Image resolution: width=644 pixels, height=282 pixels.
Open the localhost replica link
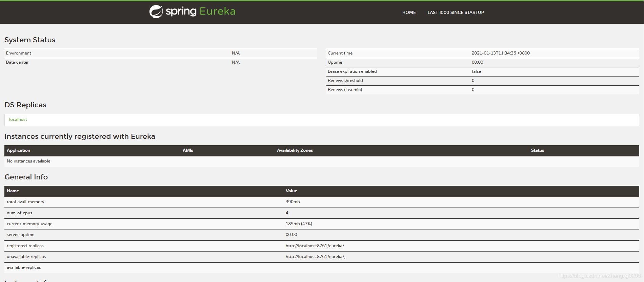(18, 120)
